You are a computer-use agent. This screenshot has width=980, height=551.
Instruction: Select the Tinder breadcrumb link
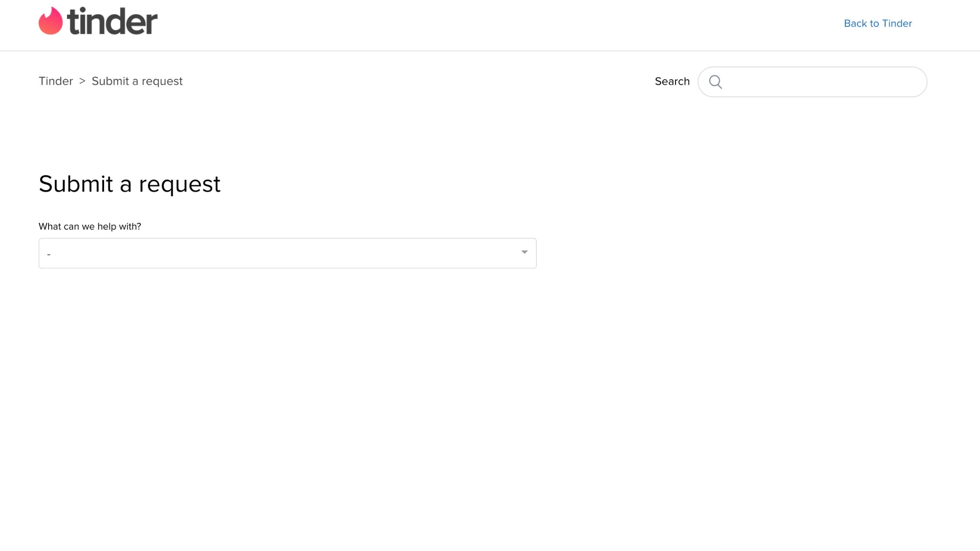[x=56, y=81]
